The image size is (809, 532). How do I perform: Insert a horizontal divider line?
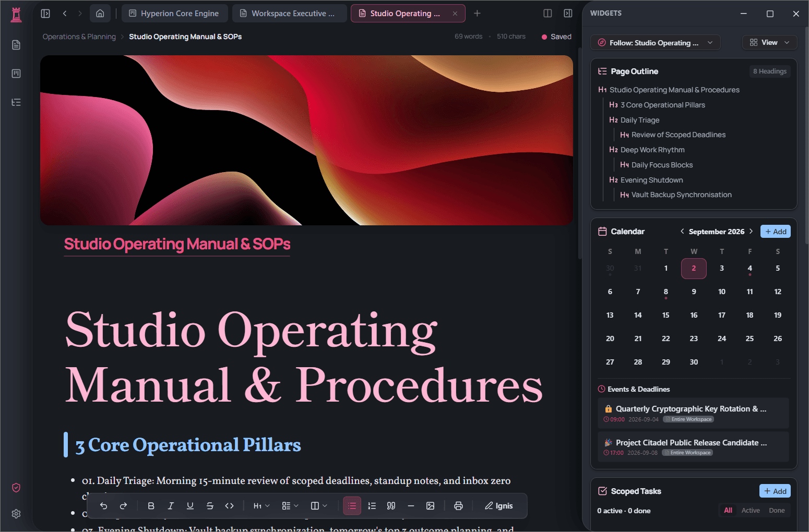point(411,506)
